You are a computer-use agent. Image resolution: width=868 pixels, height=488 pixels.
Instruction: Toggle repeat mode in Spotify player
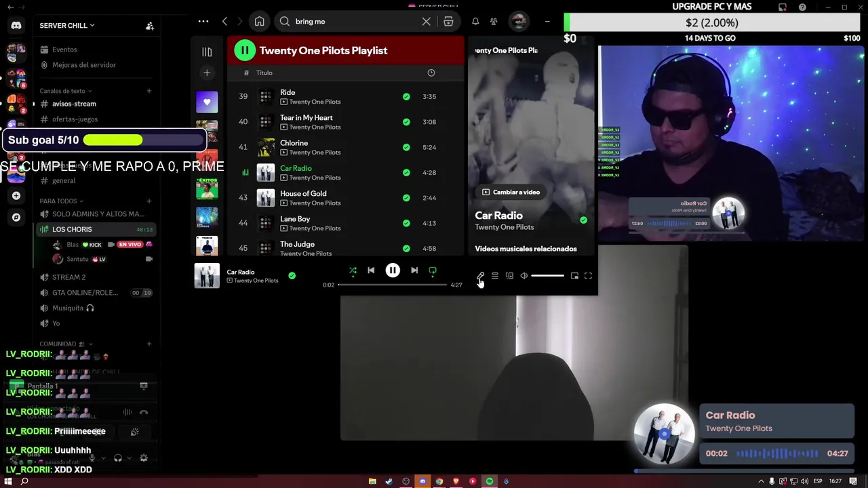click(x=433, y=270)
